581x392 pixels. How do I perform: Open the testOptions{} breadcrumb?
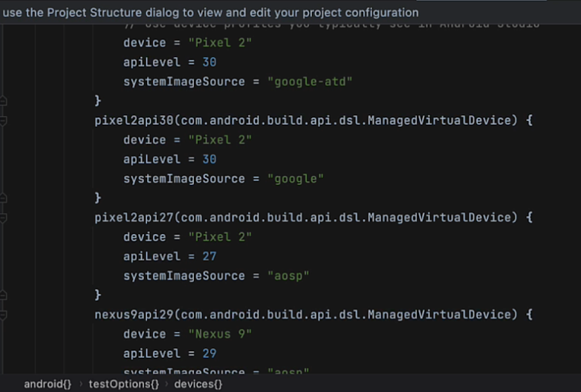click(124, 385)
